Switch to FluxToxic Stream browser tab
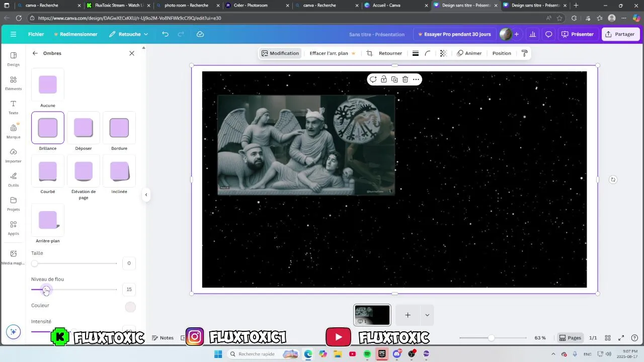Screen dimensions: 644x362 click(117, 6)
